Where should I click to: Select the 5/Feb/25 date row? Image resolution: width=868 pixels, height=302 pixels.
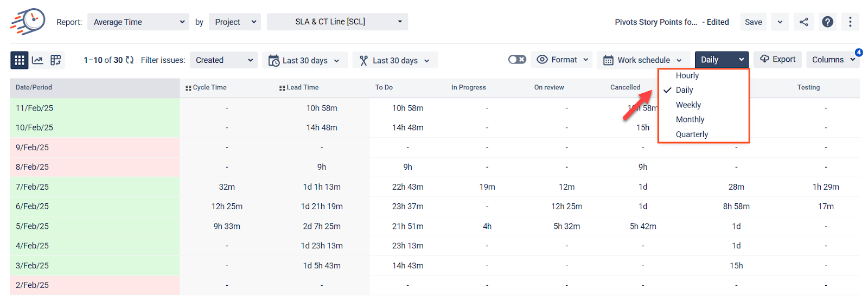(x=95, y=226)
